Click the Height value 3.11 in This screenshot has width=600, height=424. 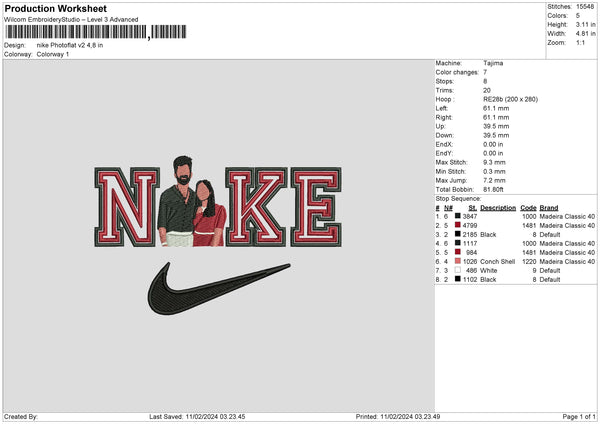(x=585, y=25)
